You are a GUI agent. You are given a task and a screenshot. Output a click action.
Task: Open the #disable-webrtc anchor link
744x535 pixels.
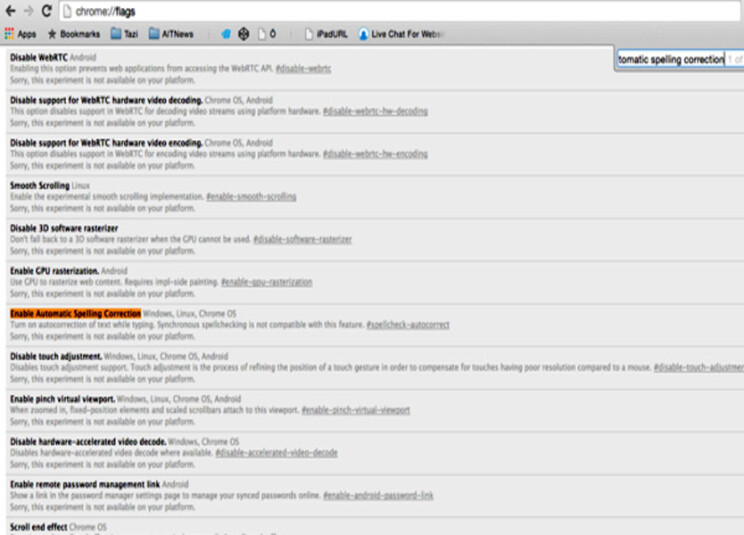(303, 69)
